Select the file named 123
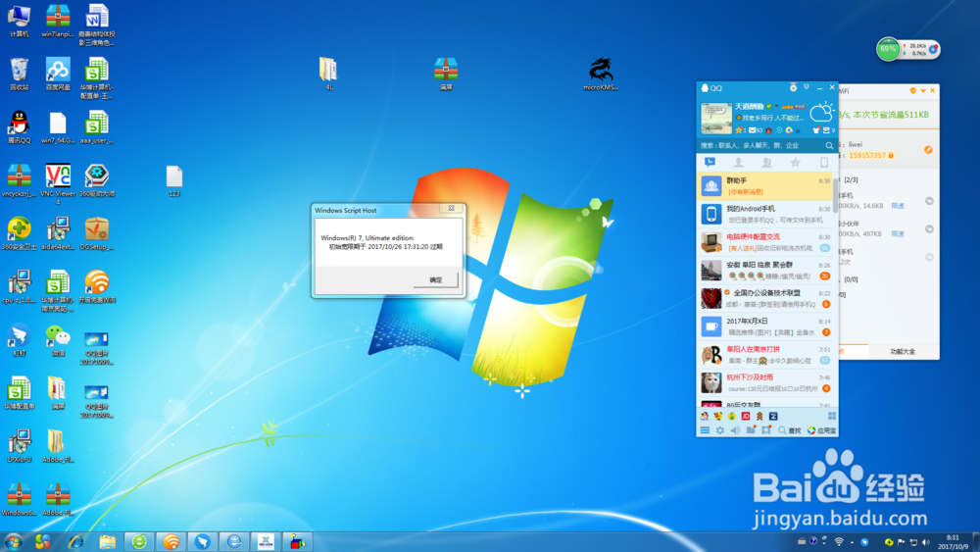This screenshot has width=980, height=552. point(174,181)
